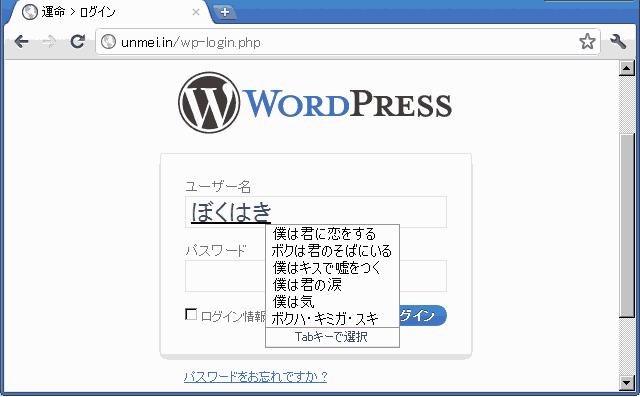Screen dimensions: 640x397
Task: Open the wrench settings menu
Action: (618, 41)
